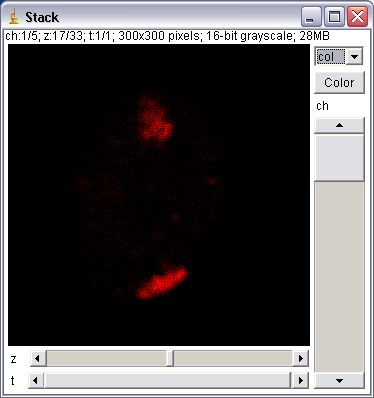Click z scrollbar track right of handle

tap(233, 359)
